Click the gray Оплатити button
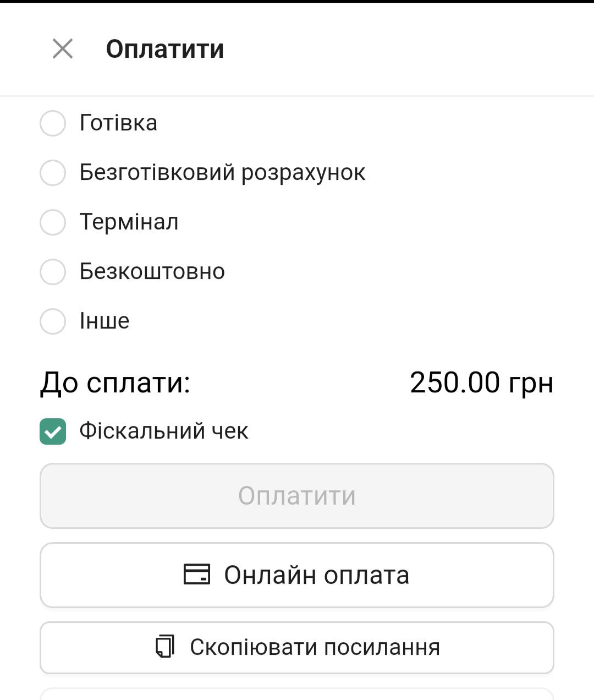 point(297,496)
